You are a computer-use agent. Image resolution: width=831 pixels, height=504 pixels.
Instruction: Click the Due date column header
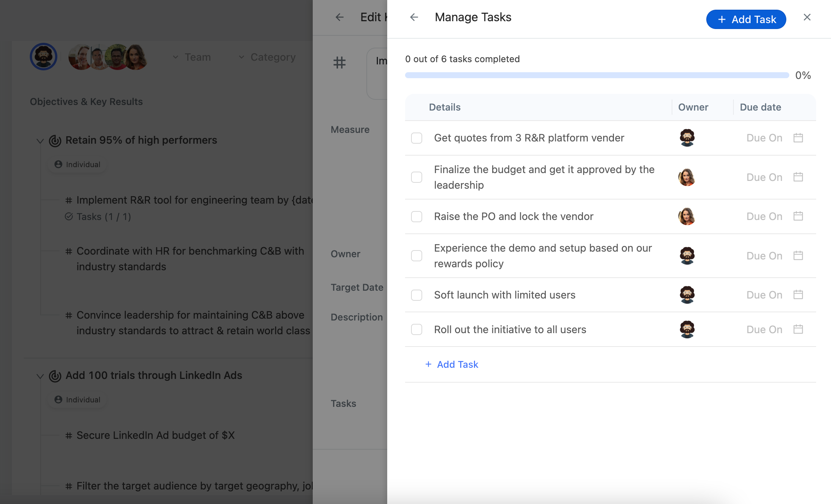[x=760, y=107]
